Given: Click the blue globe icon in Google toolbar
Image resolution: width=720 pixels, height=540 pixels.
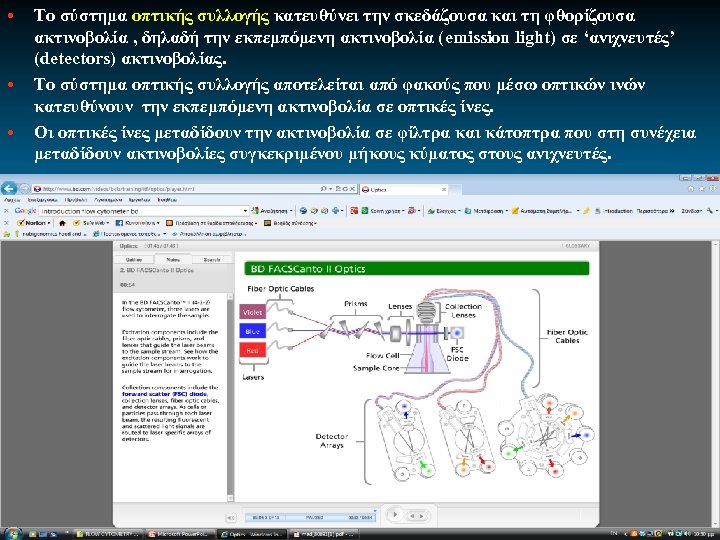Looking at the screenshot, I should pyautogui.click(x=304, y=211).
